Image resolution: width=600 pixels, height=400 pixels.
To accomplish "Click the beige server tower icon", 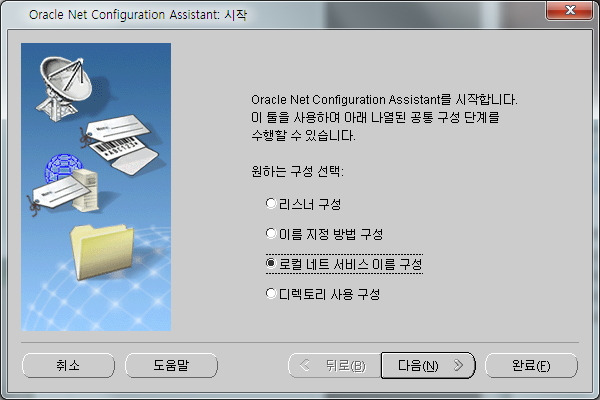I will pyautogui.click(x=86, y=190).
